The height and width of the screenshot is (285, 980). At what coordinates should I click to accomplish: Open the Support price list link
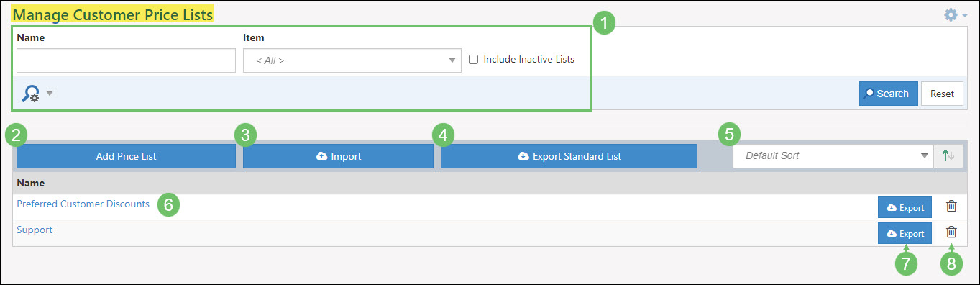35,230
